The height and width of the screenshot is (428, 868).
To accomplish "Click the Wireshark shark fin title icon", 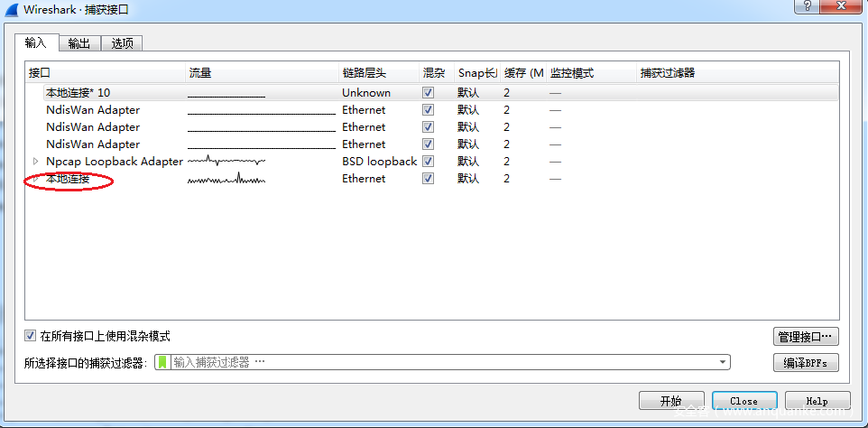I will [11, 9].
